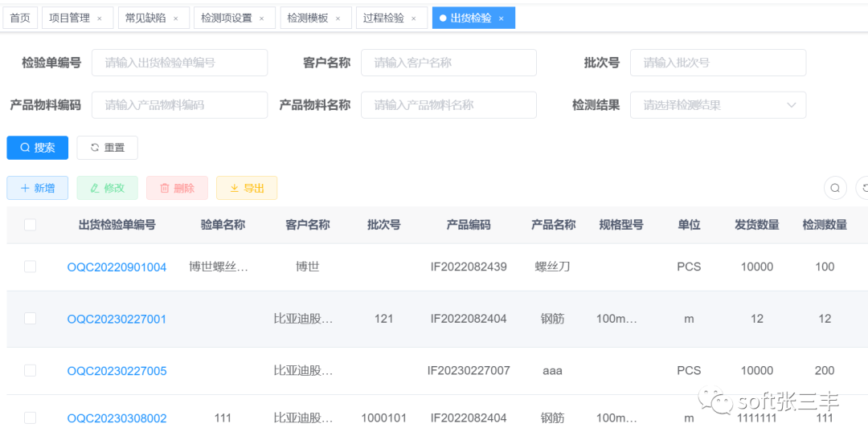Toggle the select-all checkbox in table header
Viewport: 868px width, 440px height.
31,225
